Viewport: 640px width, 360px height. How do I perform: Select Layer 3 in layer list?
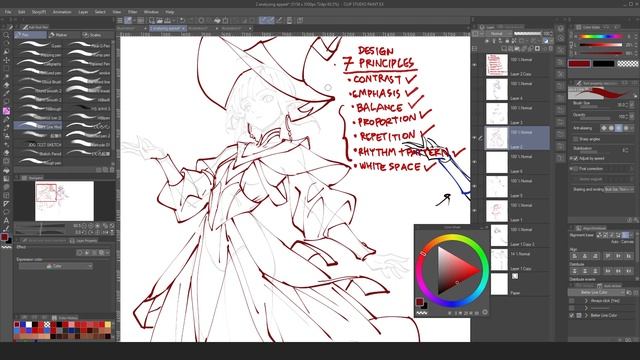[518, 114]
